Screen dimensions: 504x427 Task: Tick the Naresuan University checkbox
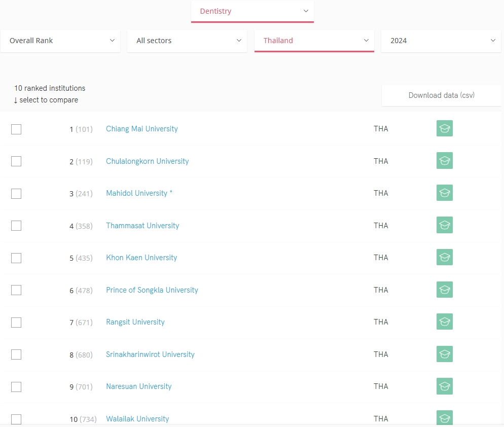[x=16, y=387]
